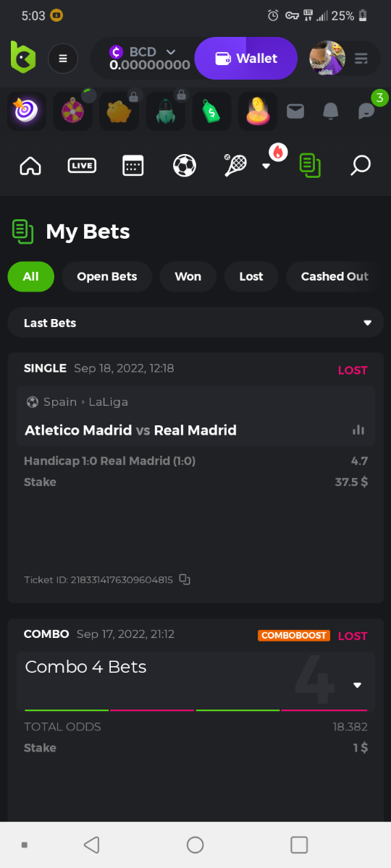391x868 pixels.
Task: Open the LIVE betting icon
Action: 82,166
